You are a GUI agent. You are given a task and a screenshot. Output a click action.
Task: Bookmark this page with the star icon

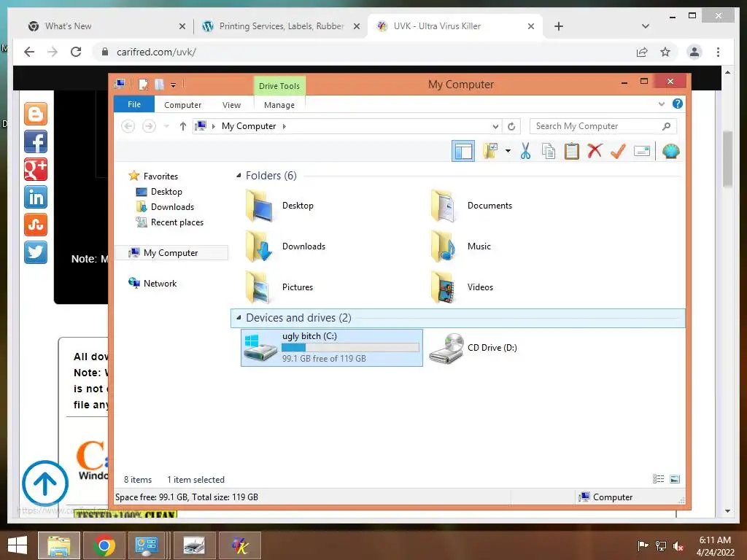665,52
